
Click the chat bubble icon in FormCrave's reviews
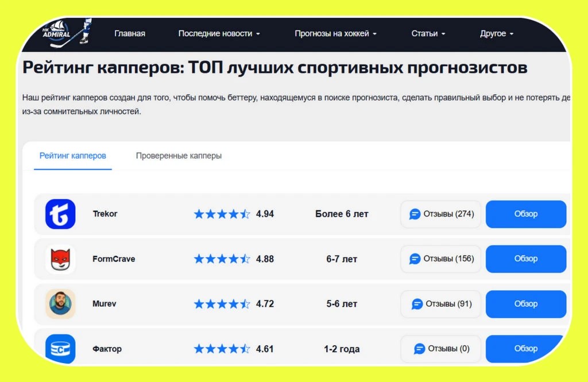pos(415,259)
